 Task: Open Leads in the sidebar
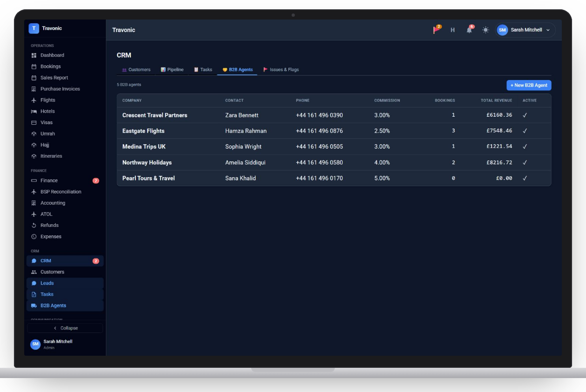click(x=65, y=283)
